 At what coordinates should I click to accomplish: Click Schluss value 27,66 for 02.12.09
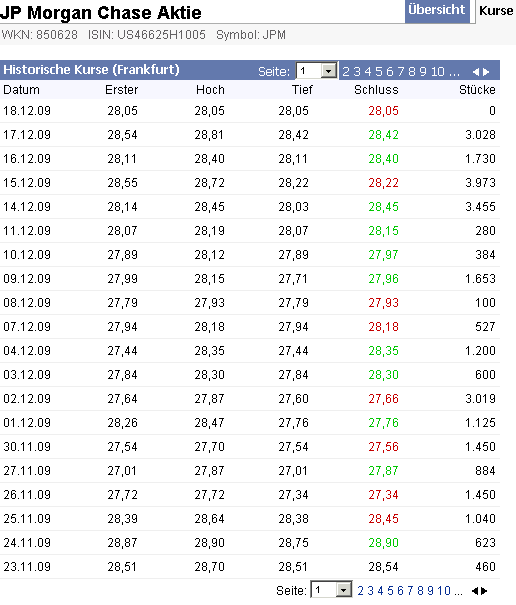click(383, 399)
